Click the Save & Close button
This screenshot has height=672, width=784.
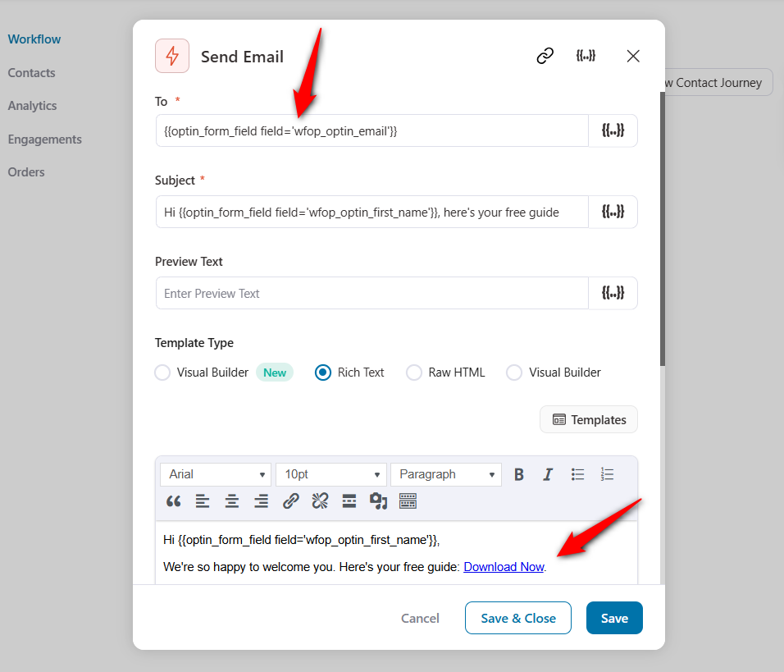click(x=518, y=618)
